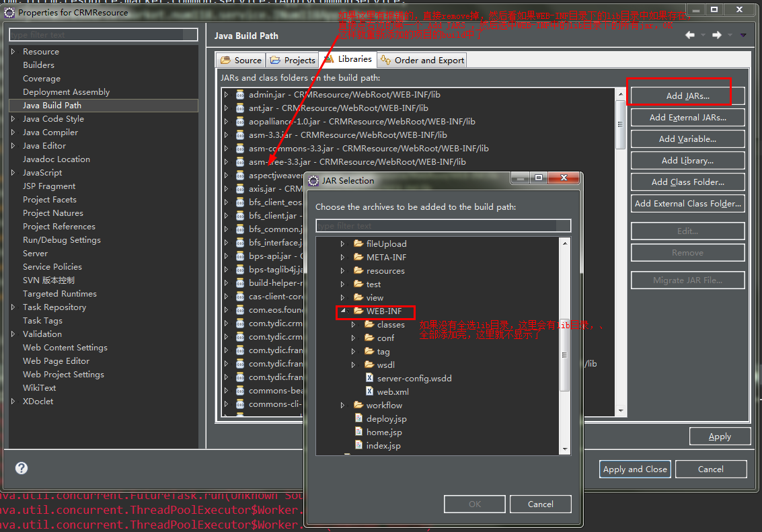Screen dimensions: 762x532
Task: Click the forward navigation arrow
Action: (717, 35)
